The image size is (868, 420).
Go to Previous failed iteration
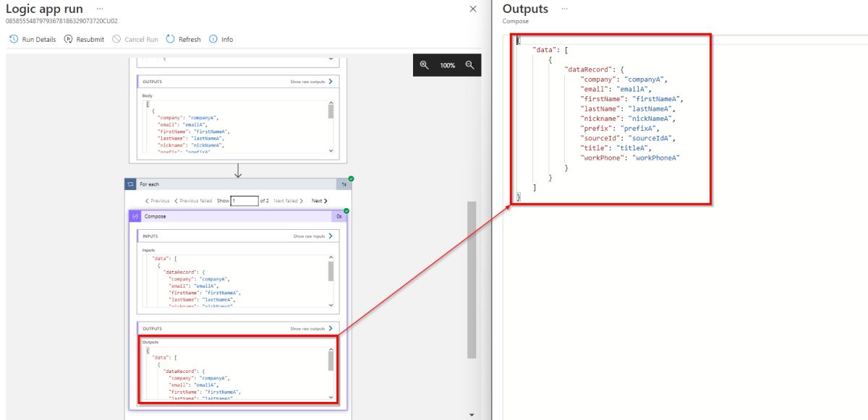pyautogui.click(x=193, y=201)
